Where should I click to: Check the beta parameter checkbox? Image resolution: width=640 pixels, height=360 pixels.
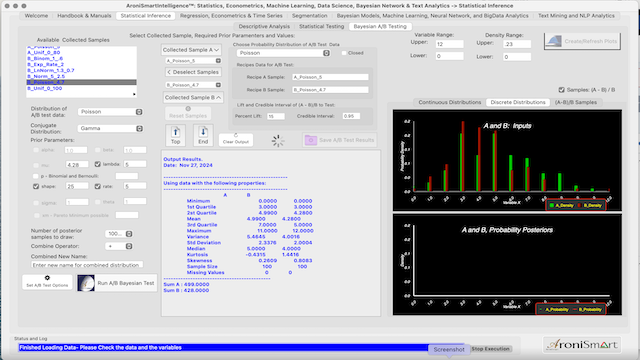pos(98,150)
